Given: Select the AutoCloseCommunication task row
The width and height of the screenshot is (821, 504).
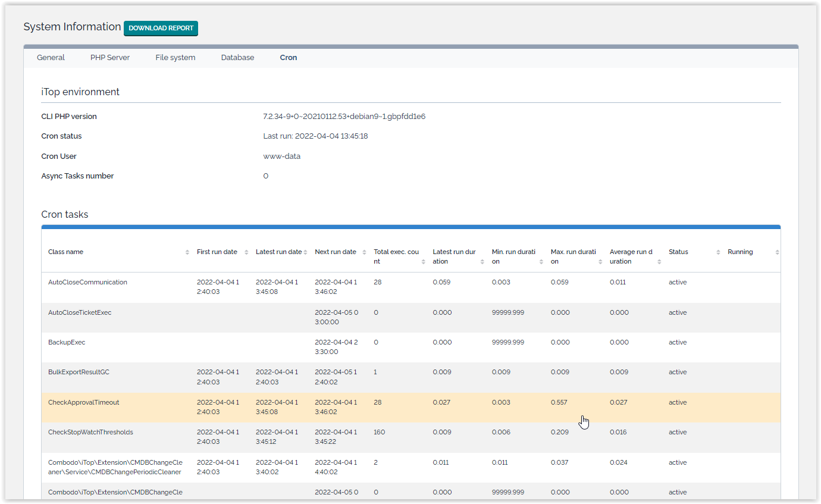Looking at the screenshot, I should (x=87, y=282).
